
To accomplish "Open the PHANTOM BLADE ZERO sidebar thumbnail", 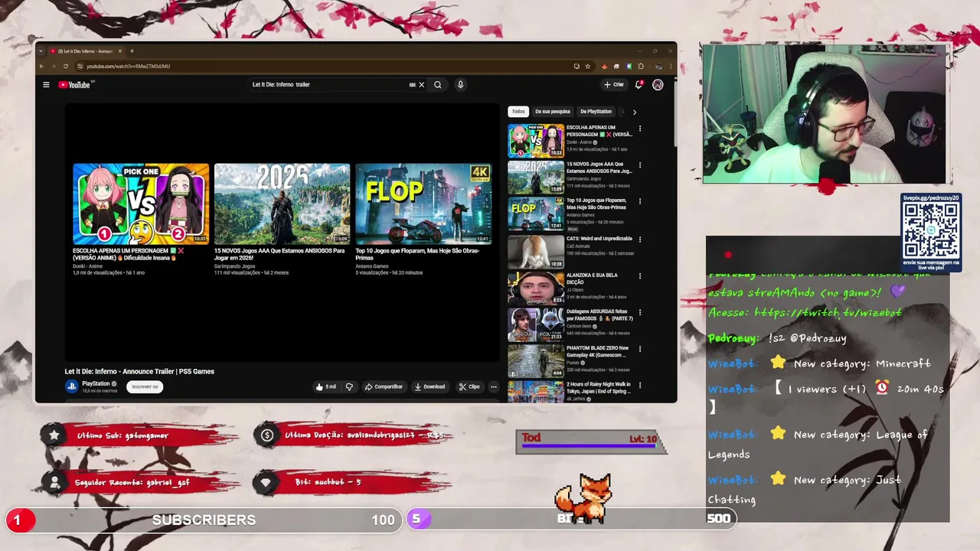I will point(536,362).
